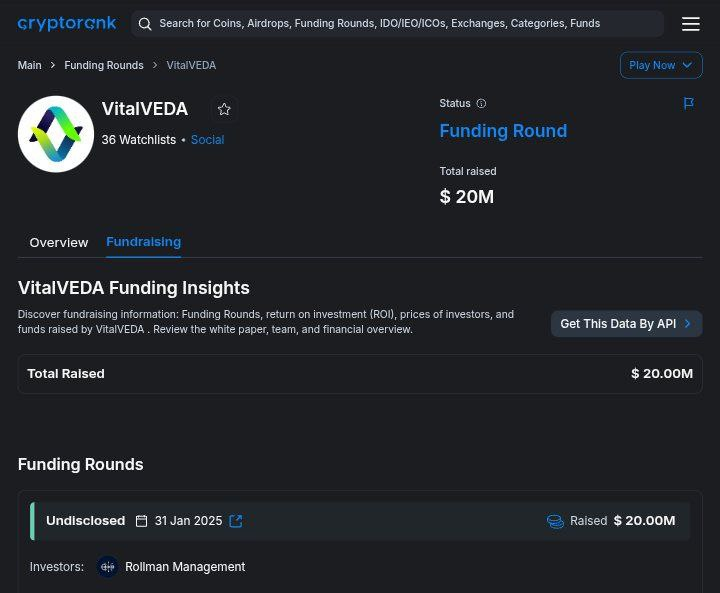The height and width of the screenshot is (593, 720).
Task: Click the chevron between Main and Funding Rounds
Action: pyautogui.click(x=53, y=65)
